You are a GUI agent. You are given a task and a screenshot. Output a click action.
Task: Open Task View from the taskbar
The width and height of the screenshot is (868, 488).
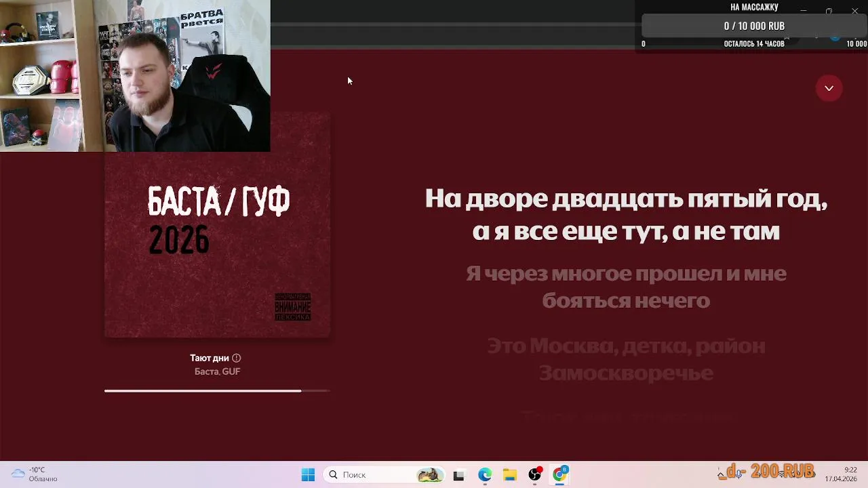(x=458, y=475)
